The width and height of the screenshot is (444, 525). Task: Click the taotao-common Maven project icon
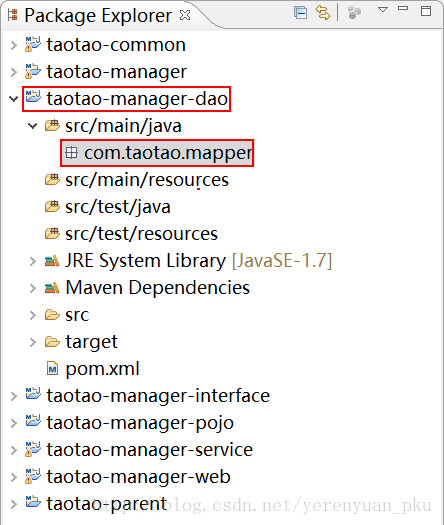(33, 44)
